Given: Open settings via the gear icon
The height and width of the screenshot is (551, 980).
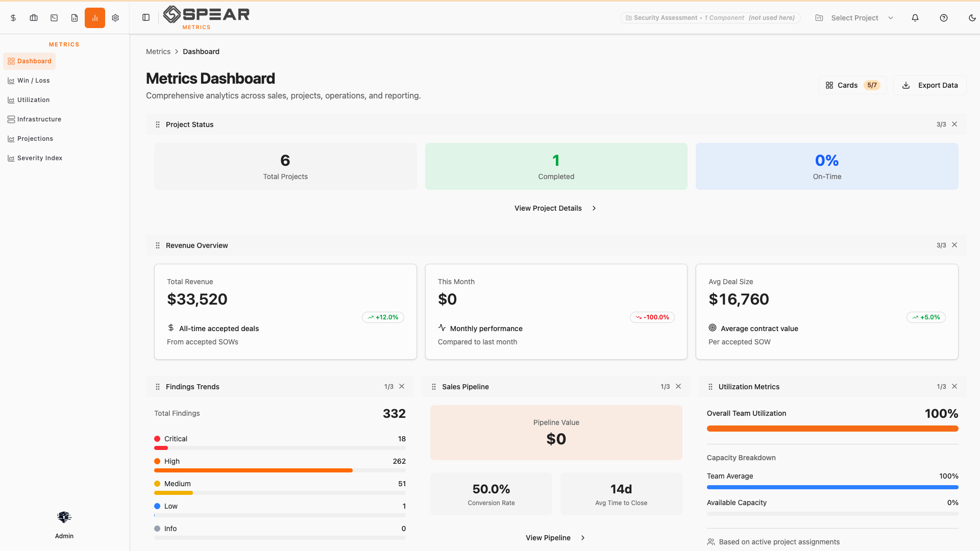Looking at the screenshot, I should tap(115, 17).
